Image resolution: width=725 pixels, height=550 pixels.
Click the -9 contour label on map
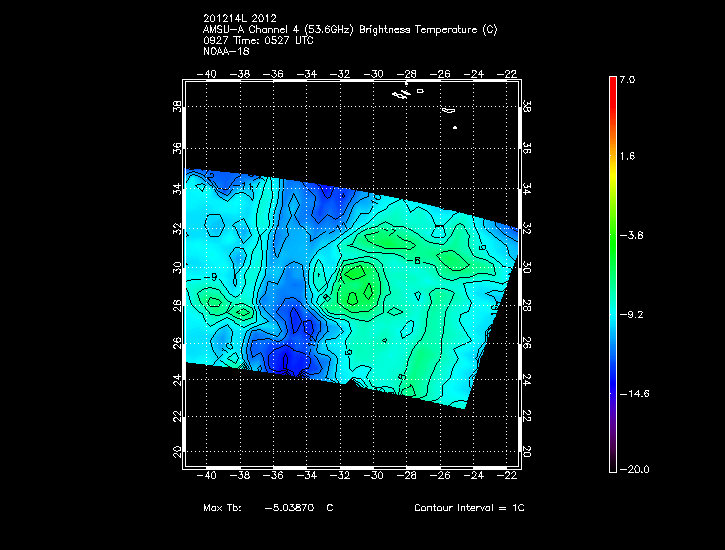click(211, 276)
